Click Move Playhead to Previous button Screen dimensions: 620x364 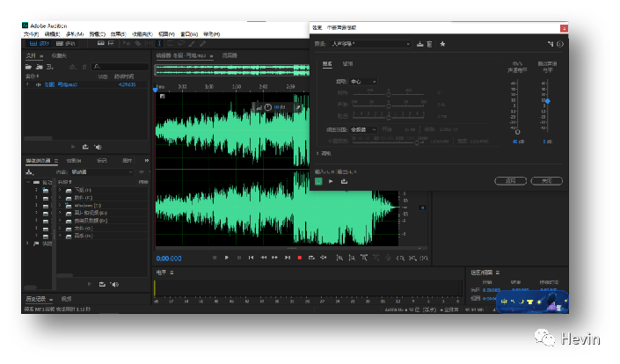(252, 258)
